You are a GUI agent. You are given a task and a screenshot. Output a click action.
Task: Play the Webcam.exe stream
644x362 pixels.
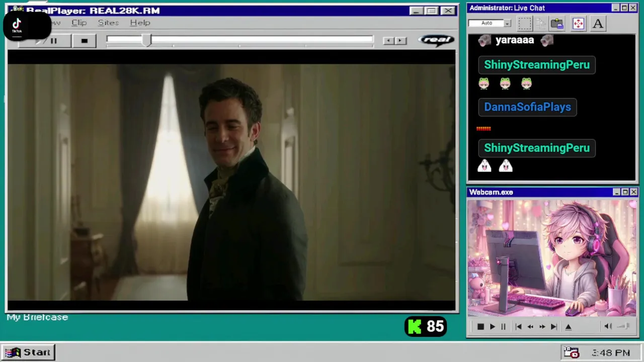coord(492,327)
